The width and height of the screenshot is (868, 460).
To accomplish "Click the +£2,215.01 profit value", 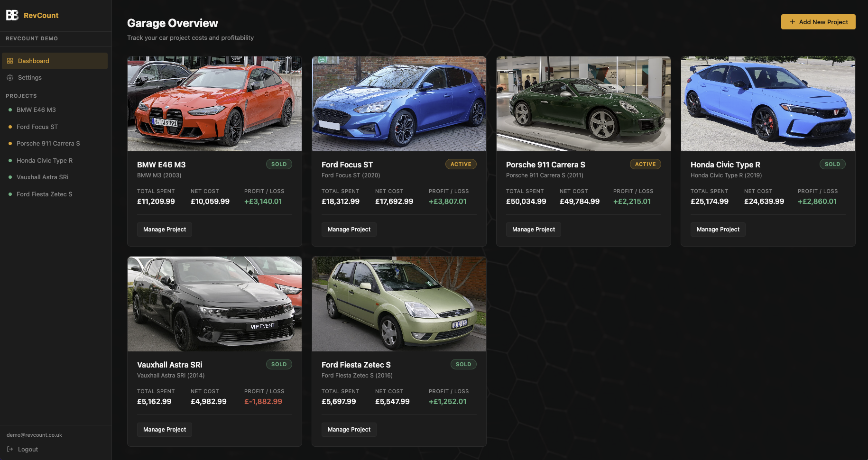I will (632, 202).
